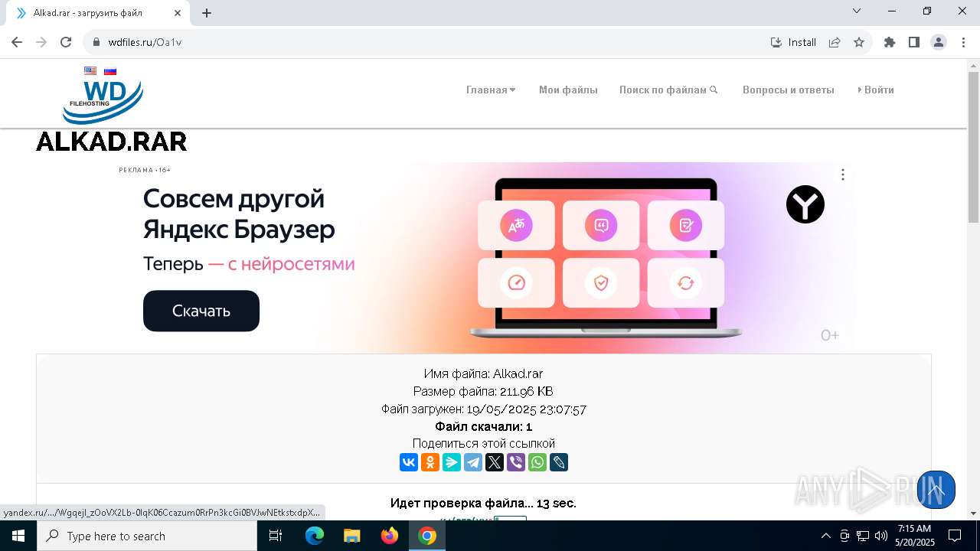Open Chrome three-dot menu

tap(963, 42)
